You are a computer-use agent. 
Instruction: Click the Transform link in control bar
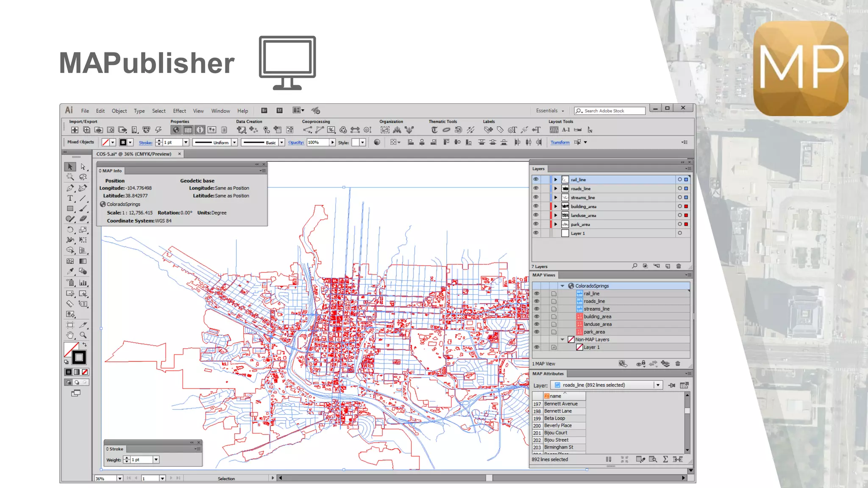tap(559, 142)
